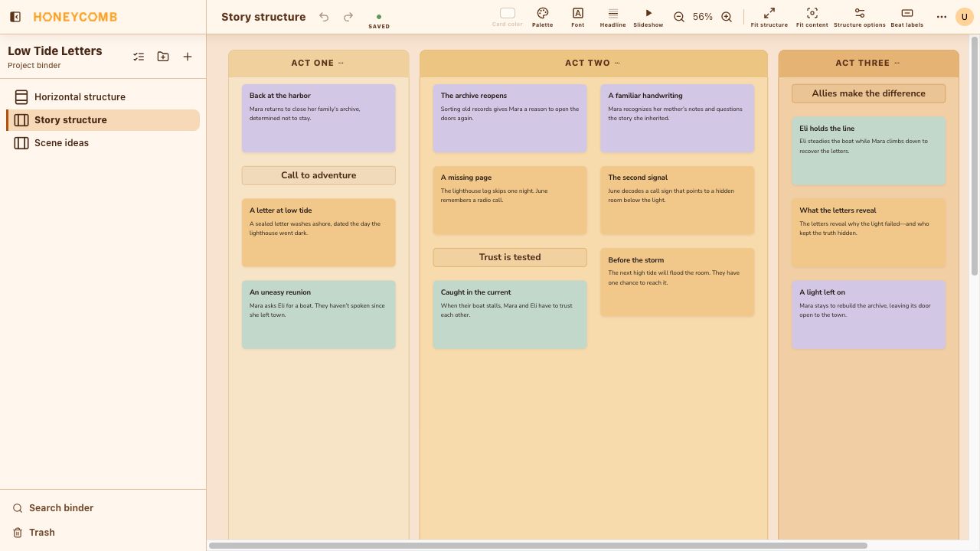This screenshot has width=980, height=551.
Task: Open Structure options
Action: pos(860,17)
